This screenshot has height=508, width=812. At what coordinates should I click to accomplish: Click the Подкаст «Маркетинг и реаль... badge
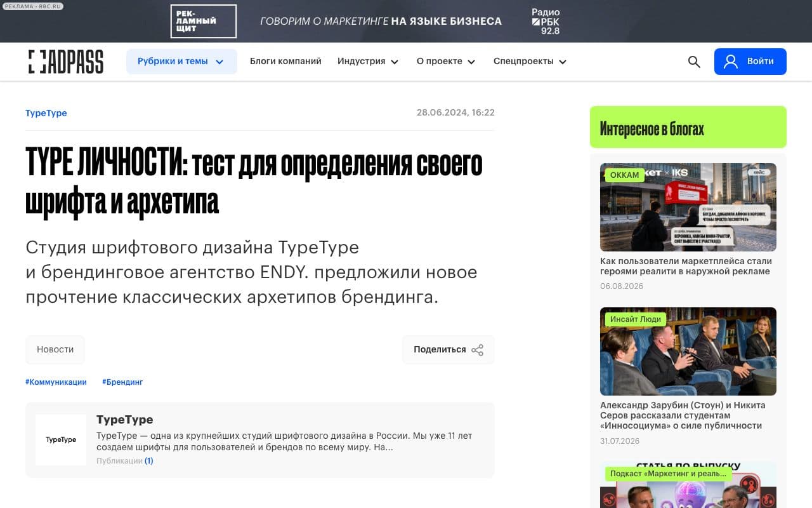click(669, 474)
